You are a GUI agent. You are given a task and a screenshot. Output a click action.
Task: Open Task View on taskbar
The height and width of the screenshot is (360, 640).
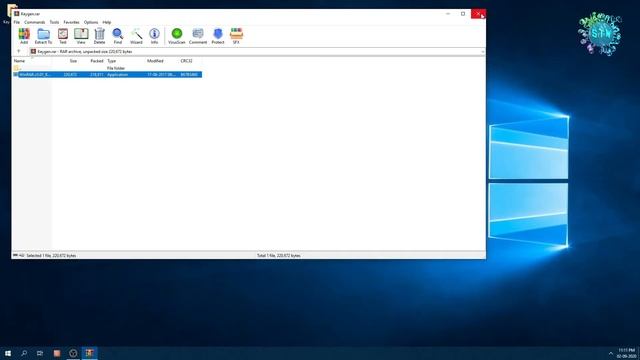40,353
